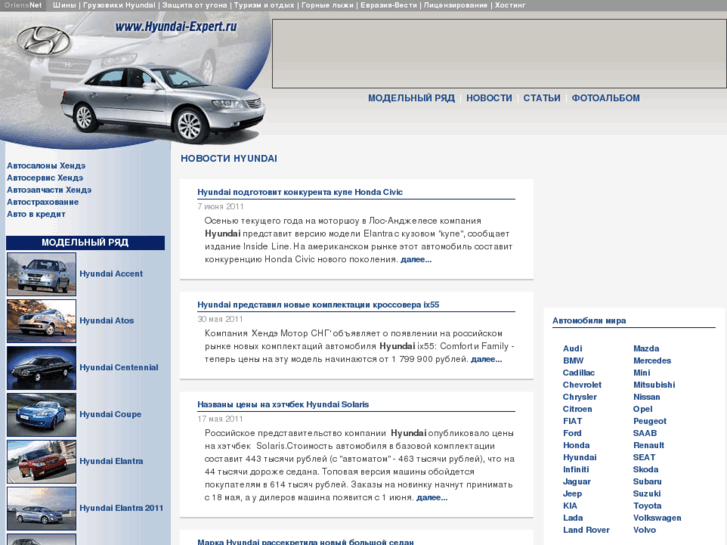727x545 pixels.
Task: Click the empty banner ad area in header
Action: pos(499,54)
